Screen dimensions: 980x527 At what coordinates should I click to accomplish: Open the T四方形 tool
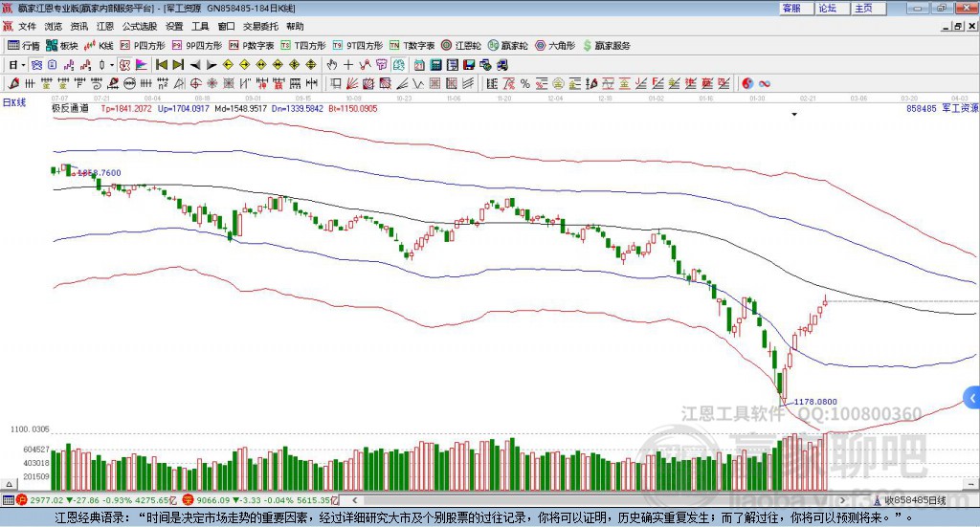(x=303, y=46)
